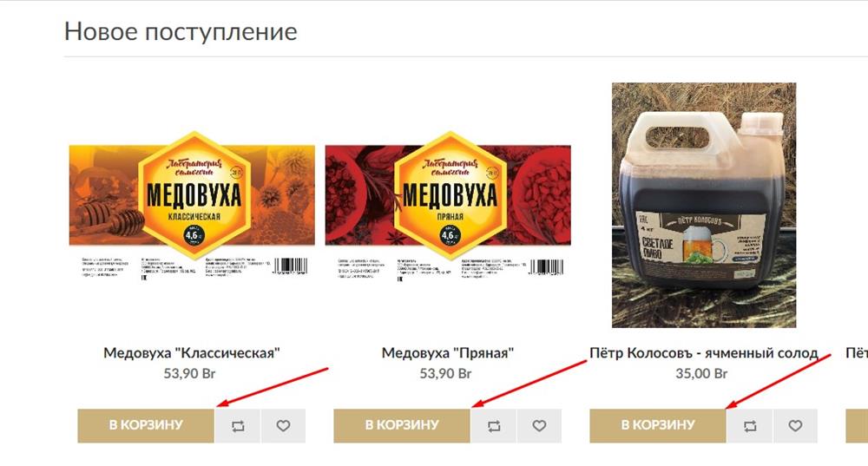The width and height of the screenshot is (868, 466).
Task: Click the 35,00 Br price text
Action: click(701, 373)
